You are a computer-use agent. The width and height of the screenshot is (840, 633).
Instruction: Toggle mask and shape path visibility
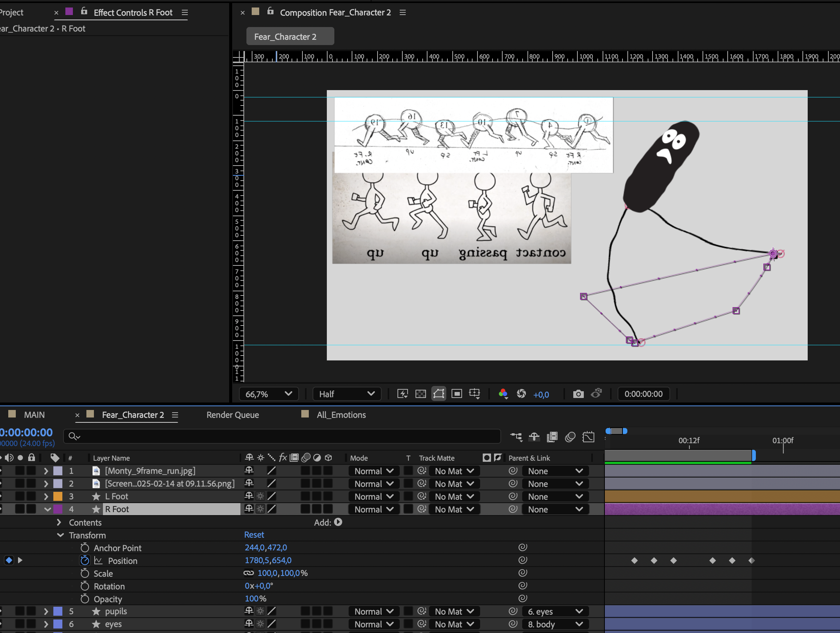pyautogui.click(x=439, y=394)
